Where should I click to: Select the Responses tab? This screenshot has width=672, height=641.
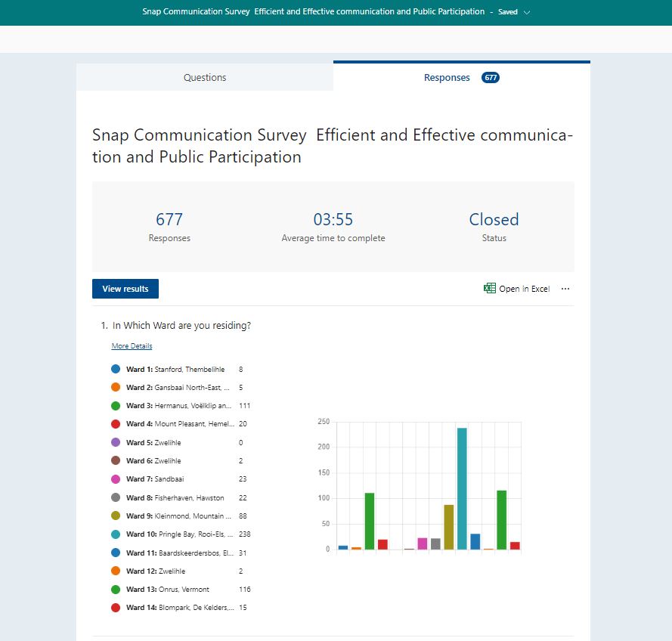[x=447, y=77]
